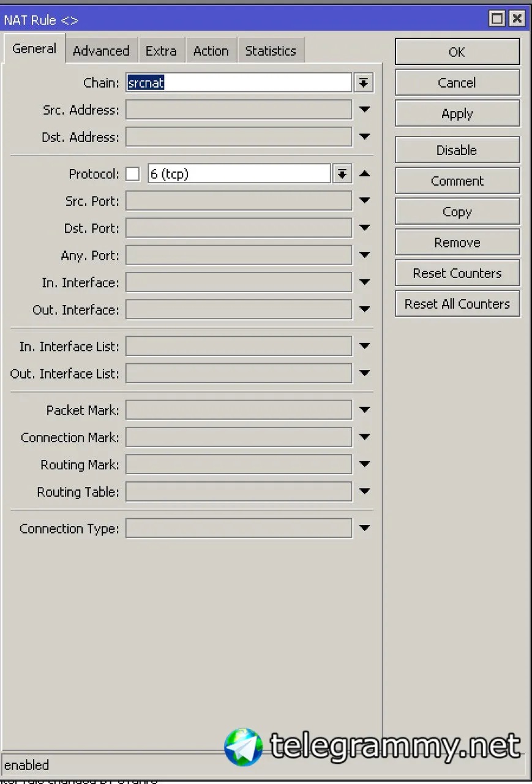Click the Protocol 6 (tcp) field
Viewport: 532px width, 784px height.
(x=239, y=174)
